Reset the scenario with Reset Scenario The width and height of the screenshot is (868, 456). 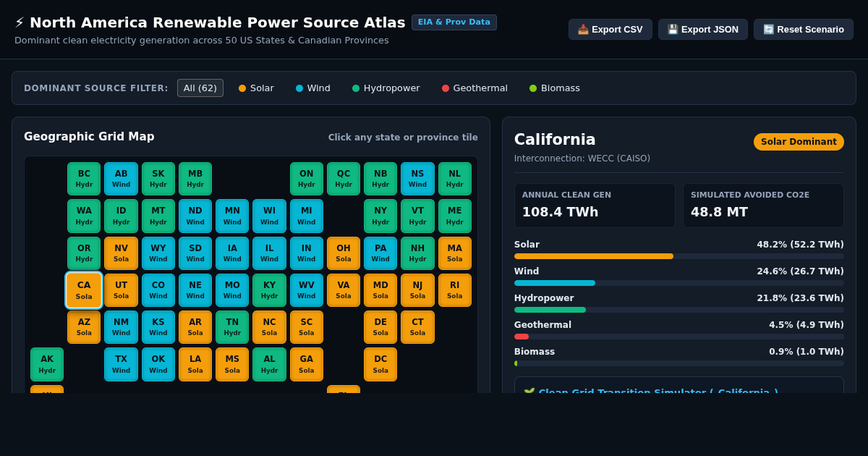click(803, 30)
